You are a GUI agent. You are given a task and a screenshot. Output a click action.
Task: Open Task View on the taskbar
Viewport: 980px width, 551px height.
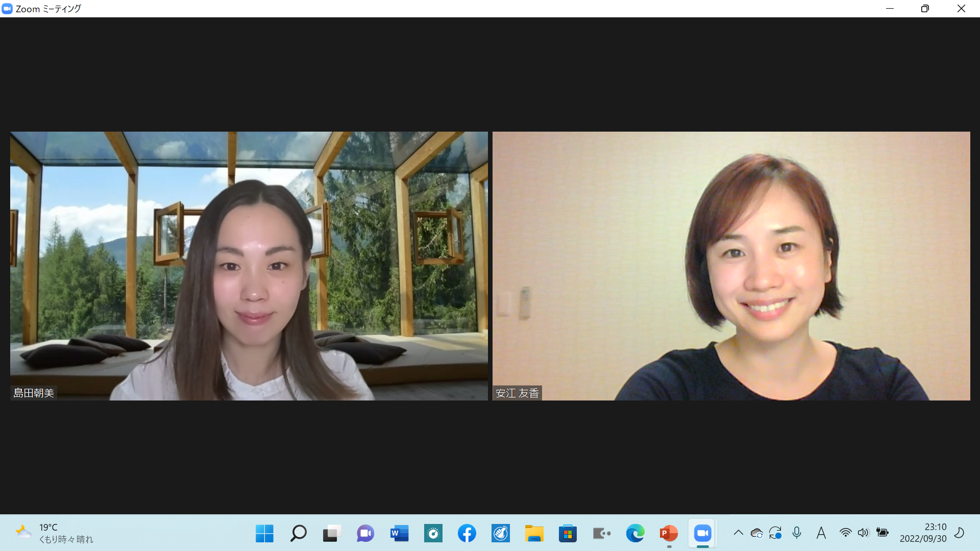(332, 534)
